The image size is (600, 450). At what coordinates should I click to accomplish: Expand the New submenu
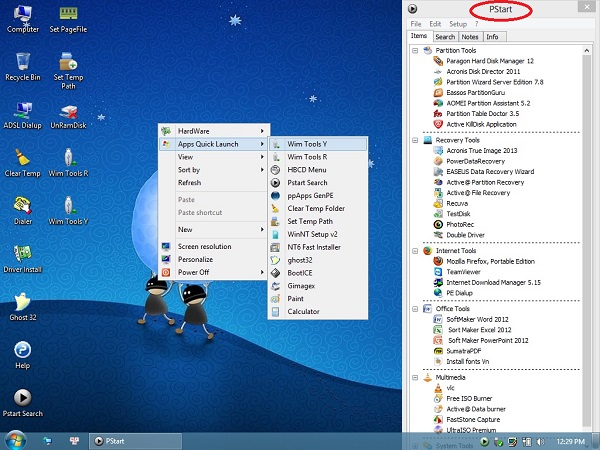pyautogui.click(x=214, y=230)
